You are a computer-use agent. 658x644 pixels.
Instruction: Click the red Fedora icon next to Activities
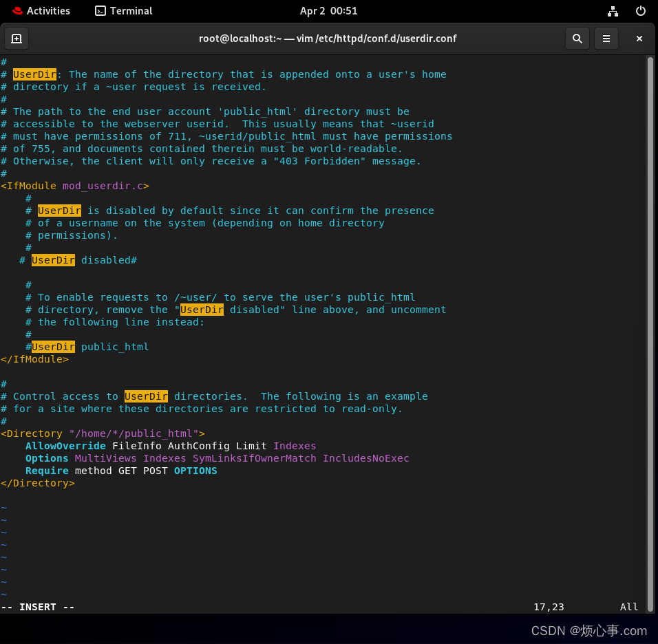[x=17, y=10]
